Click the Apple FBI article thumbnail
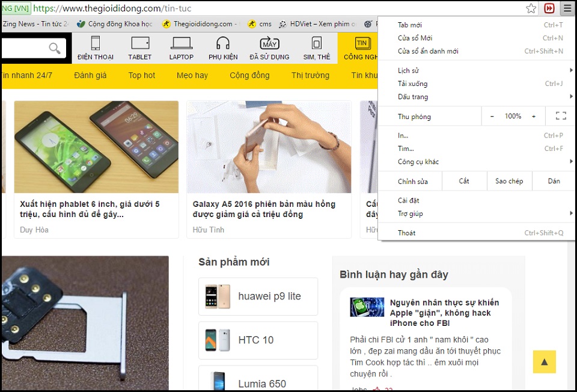 click(367, 307)
